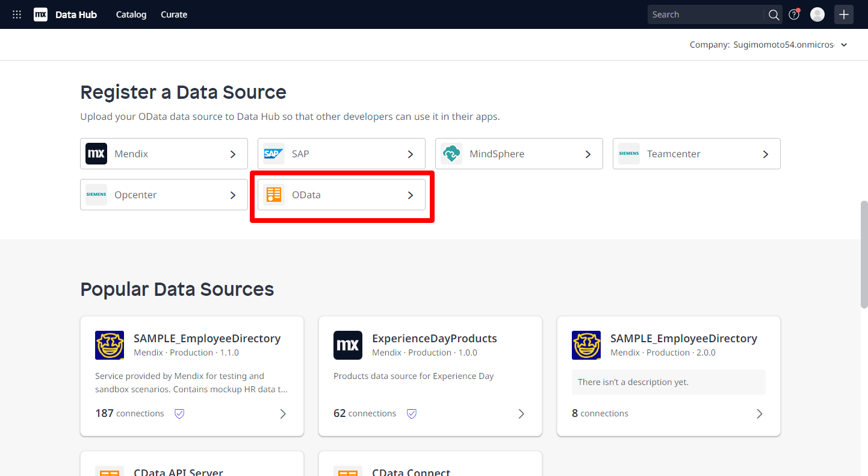Select the Mendix data source button

164,154
